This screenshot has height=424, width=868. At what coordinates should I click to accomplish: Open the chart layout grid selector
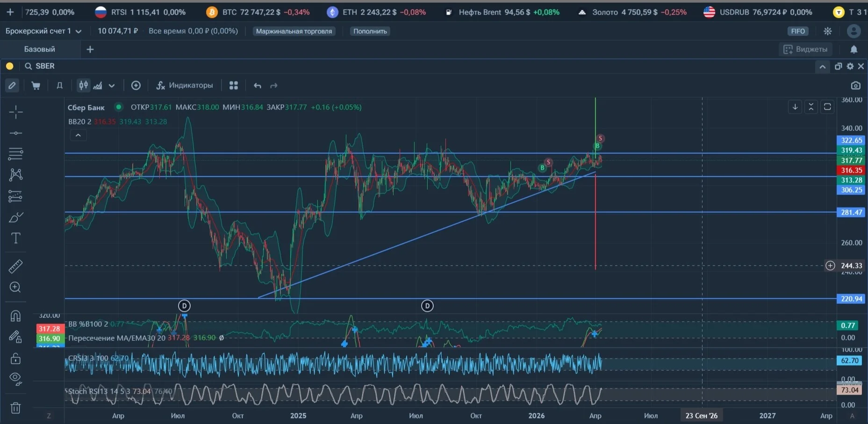234,86
